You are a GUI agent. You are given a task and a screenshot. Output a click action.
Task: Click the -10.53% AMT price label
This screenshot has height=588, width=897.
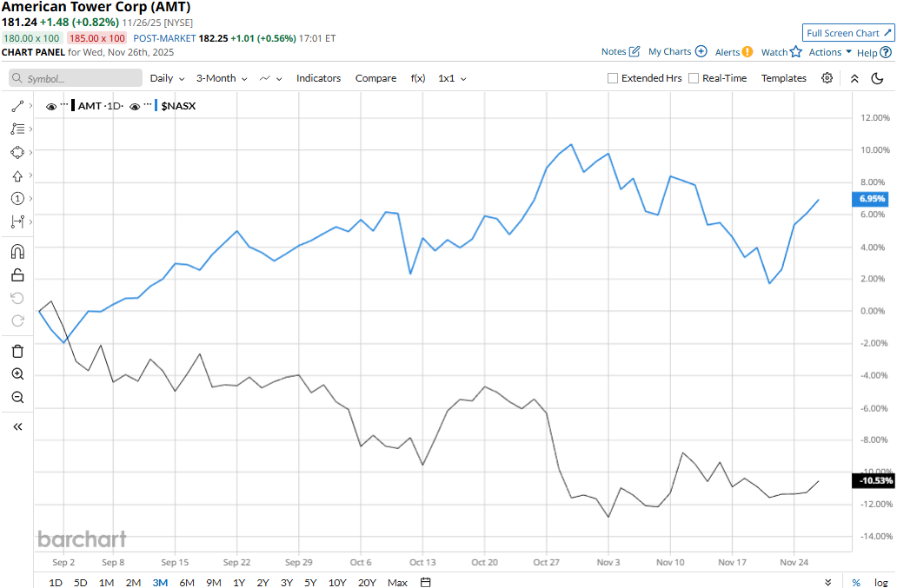click(x=874, y=480)
